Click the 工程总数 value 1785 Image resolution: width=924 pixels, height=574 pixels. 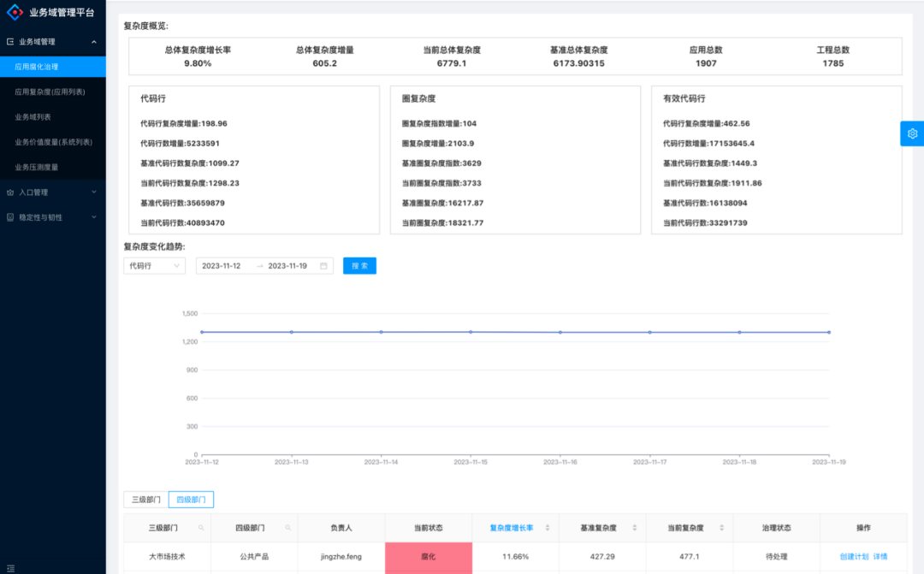833,63
